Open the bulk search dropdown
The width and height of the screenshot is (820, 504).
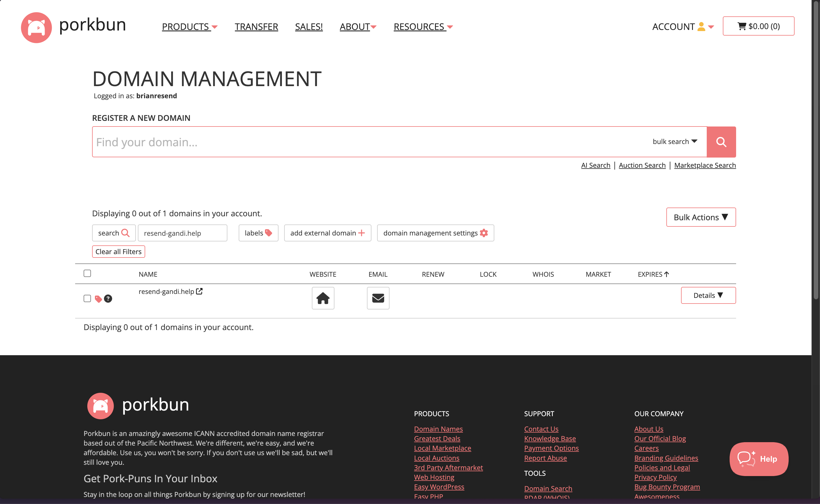pos(675,141)
